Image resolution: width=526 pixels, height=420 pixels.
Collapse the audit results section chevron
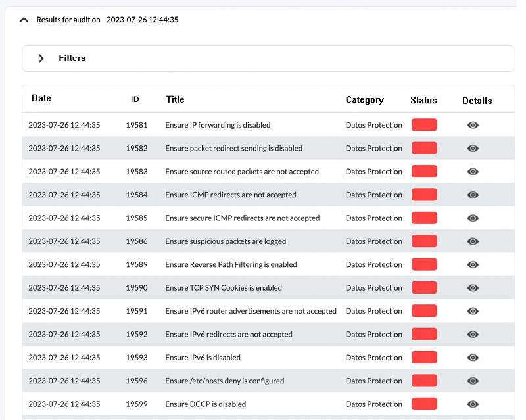(x=24, y=20)
